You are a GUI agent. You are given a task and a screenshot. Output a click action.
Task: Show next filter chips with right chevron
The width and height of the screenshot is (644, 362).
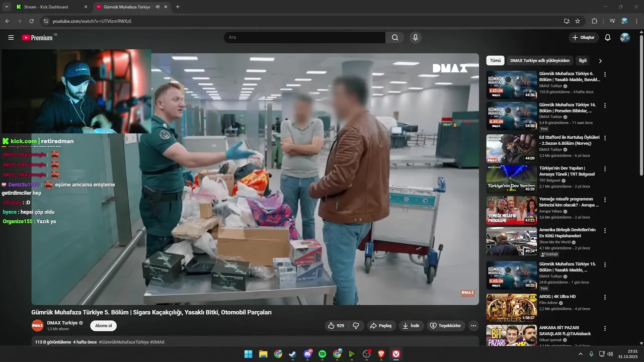[600, 61]
